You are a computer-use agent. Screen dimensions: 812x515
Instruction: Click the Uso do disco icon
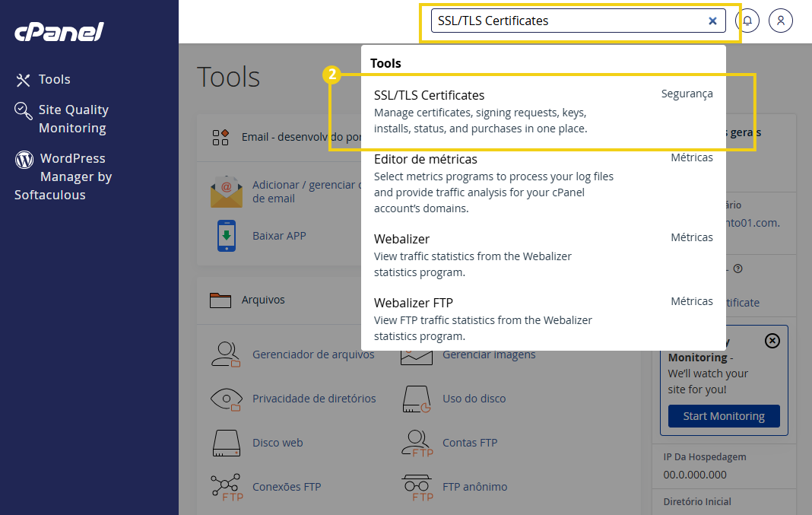(417, 399)
